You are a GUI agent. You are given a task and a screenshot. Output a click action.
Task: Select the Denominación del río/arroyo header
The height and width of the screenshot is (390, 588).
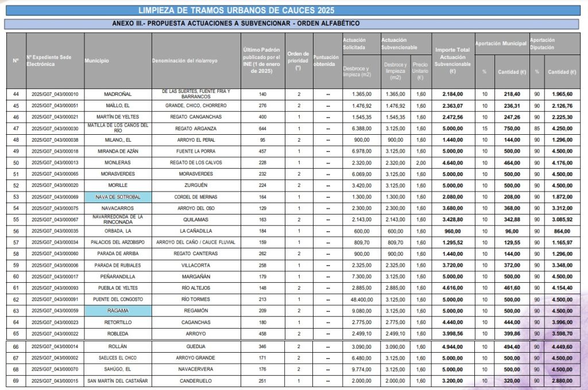click(x=196, y=61)
